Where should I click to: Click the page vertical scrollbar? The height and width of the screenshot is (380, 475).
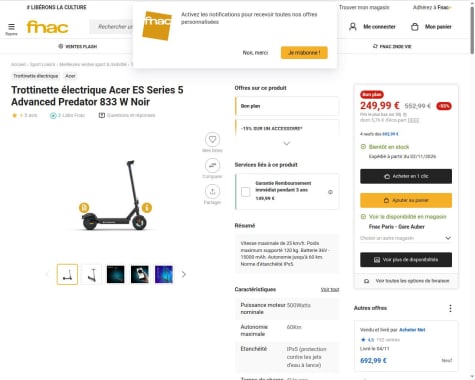472,190
